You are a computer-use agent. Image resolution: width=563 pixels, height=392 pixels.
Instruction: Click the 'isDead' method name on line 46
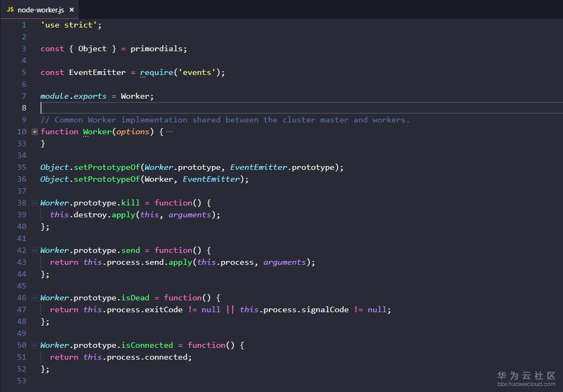click(135, 298)
